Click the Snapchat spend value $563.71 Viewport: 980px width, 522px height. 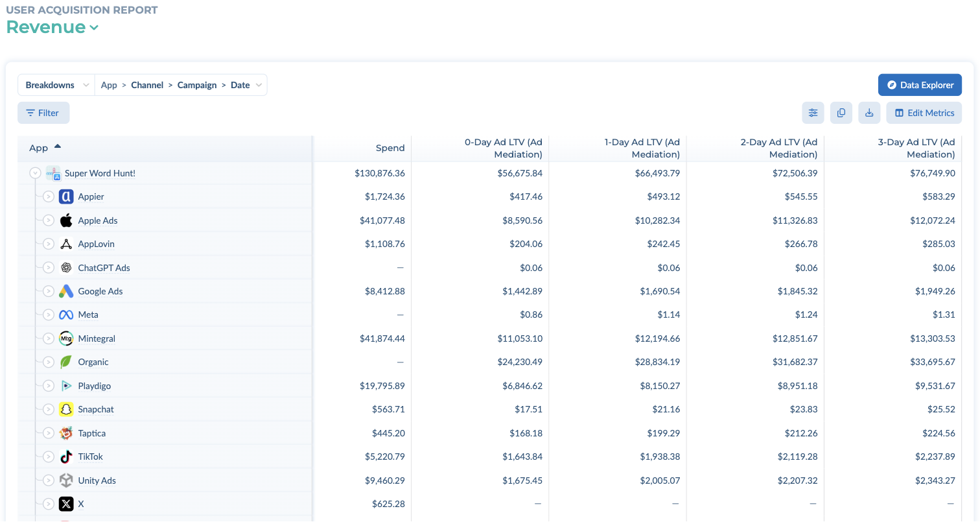389,409
